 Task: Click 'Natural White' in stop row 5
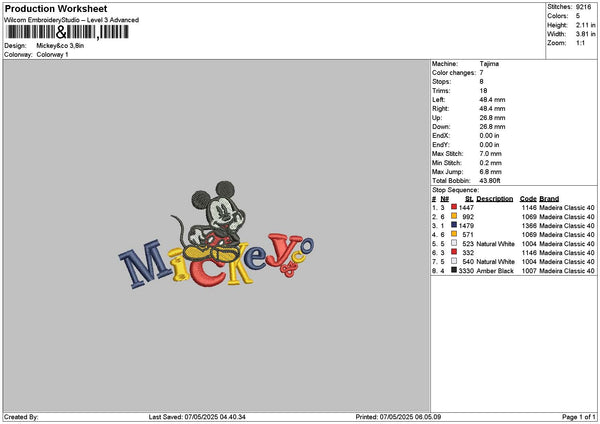point(496,244)
